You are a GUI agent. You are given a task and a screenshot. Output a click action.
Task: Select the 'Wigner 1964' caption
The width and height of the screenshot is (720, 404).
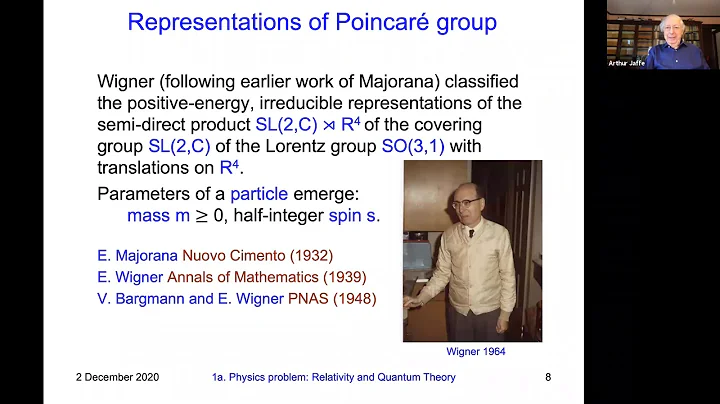pos(476,352)
